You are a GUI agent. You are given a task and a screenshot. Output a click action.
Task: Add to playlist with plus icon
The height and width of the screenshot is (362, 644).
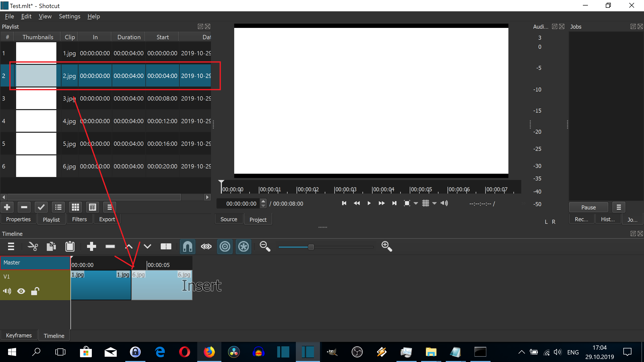point(7,207)
